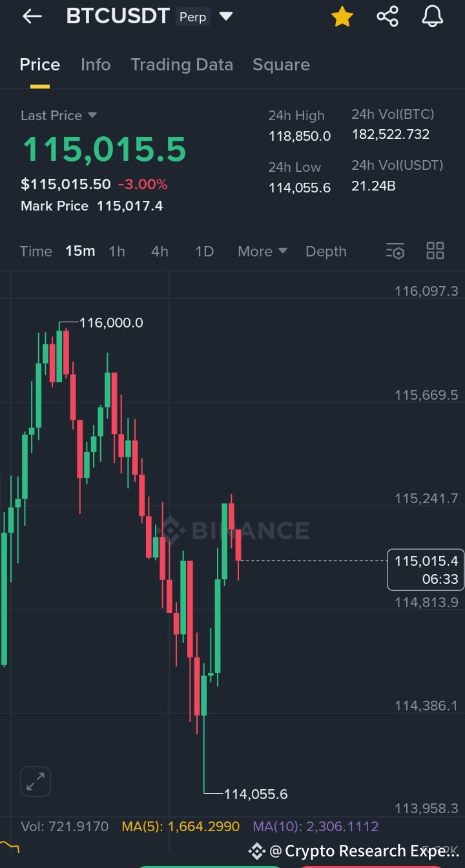The image size is (465, 868).
Task: Select the 1D interval button
Action: pyautogui.click(x=204, y=251)
